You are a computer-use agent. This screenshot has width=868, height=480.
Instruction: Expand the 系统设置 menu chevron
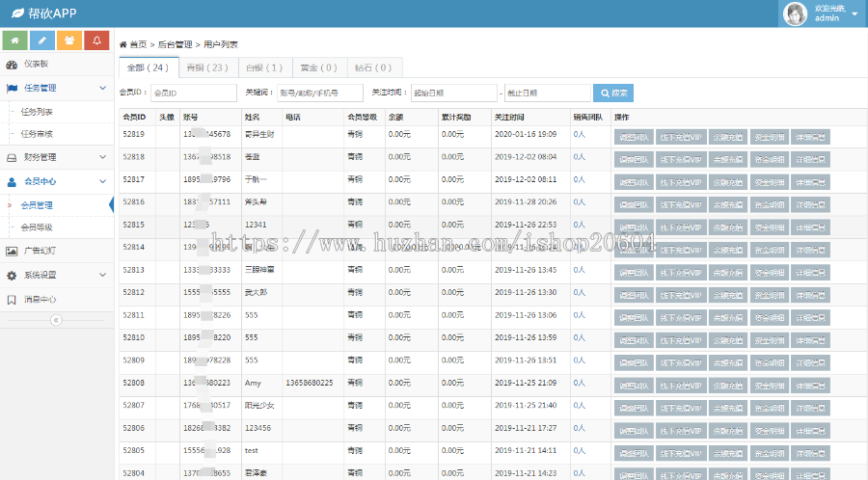[x=102, y=275]
